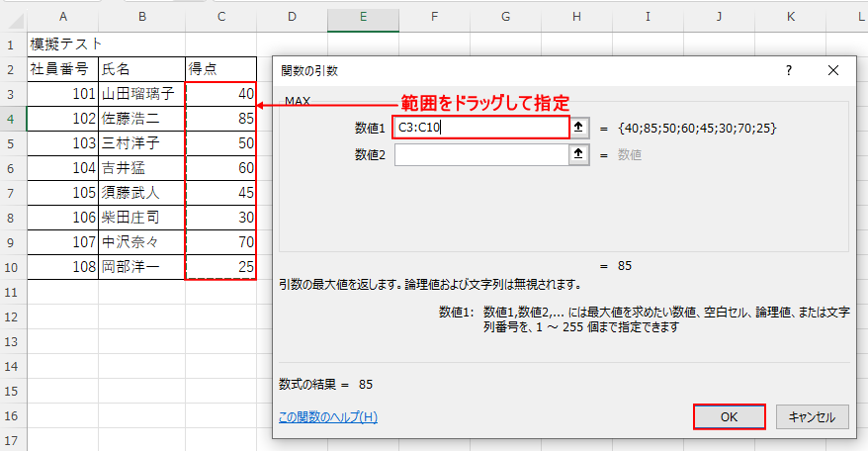Select row 14 header

11,366
